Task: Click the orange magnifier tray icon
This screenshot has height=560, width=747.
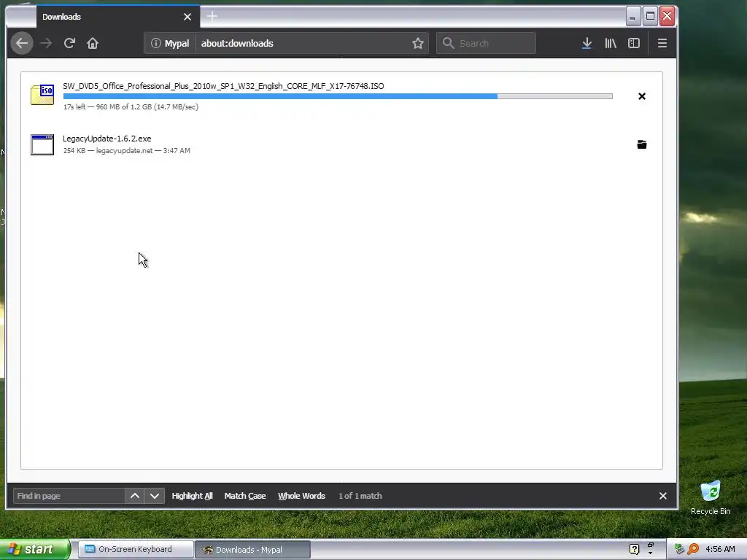Action: 693,550
